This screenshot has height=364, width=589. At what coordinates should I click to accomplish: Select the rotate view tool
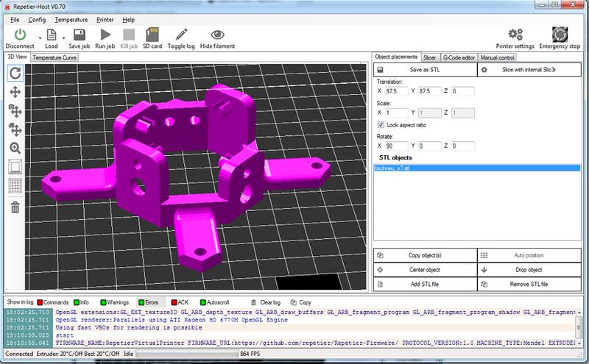pyautogui.click(x=15, y=73)
